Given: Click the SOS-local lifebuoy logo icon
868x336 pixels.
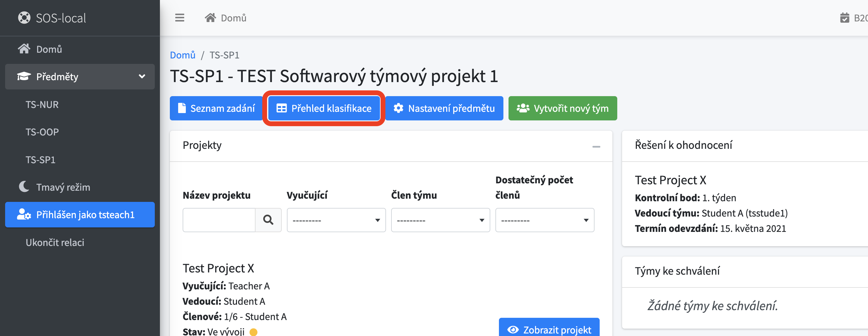Looking at the screenshot, I should tap(24, 18).
